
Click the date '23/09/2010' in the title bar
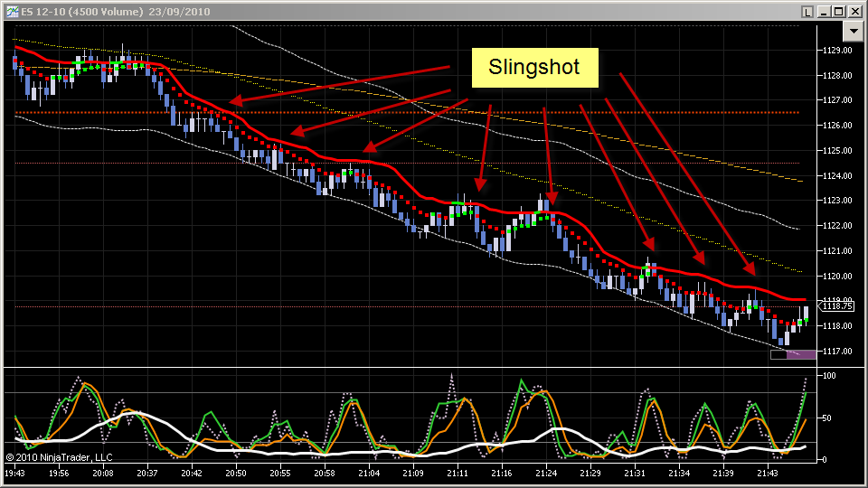[179, 12]
